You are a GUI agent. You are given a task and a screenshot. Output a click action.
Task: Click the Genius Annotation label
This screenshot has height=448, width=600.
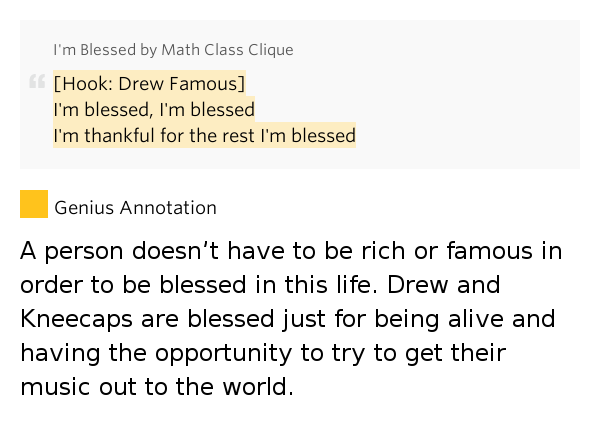pos(135,208)
